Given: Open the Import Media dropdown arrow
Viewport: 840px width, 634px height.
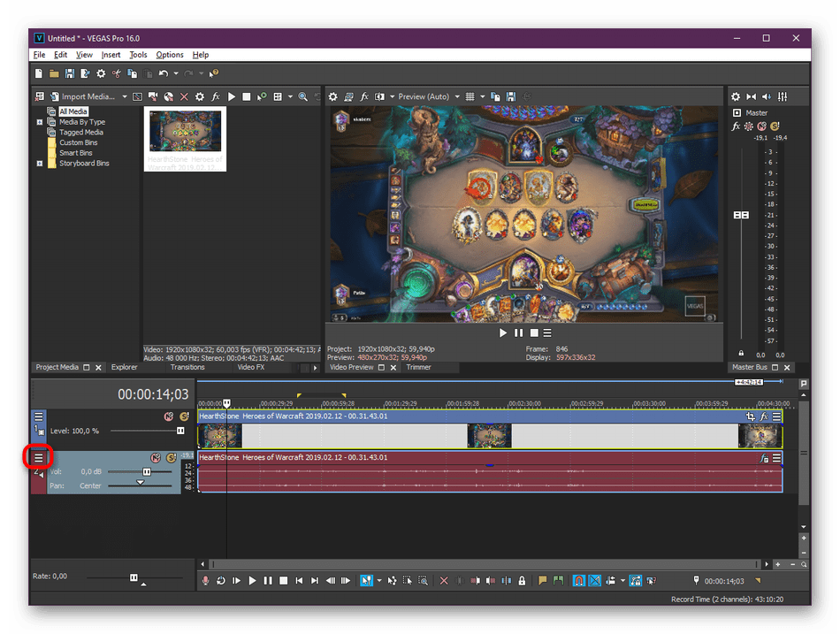Looking at the screenshot, I should click(125, 96).
